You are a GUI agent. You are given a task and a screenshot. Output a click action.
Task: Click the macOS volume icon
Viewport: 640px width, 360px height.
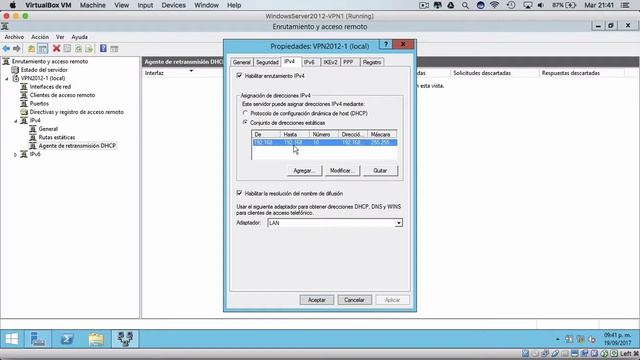pos(541,5)
